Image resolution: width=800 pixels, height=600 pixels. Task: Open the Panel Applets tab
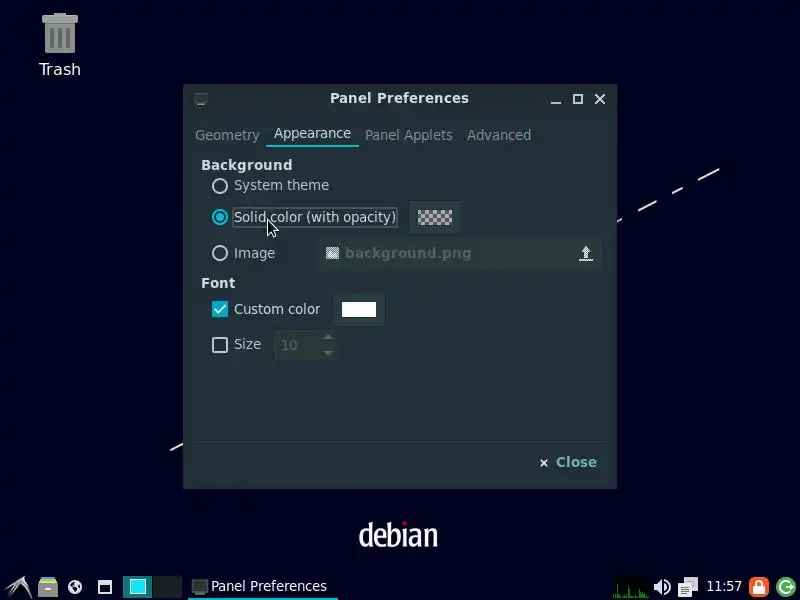(409, 135)
